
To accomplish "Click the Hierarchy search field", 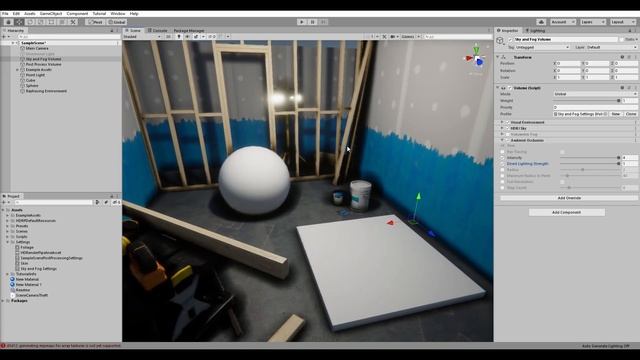I will [68, 37].
